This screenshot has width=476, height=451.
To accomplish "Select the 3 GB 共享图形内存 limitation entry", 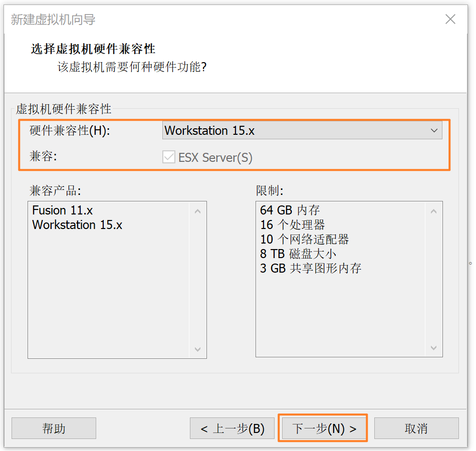I will point(311,268).
